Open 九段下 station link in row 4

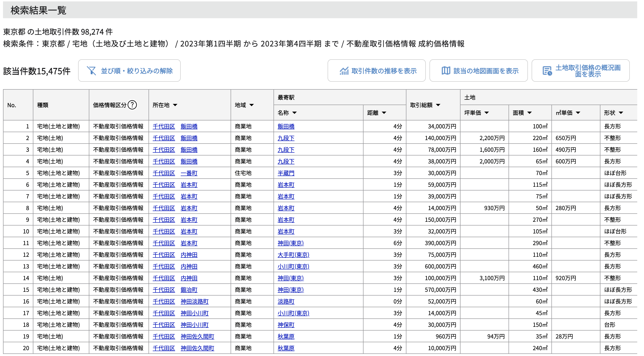point(286,162)
